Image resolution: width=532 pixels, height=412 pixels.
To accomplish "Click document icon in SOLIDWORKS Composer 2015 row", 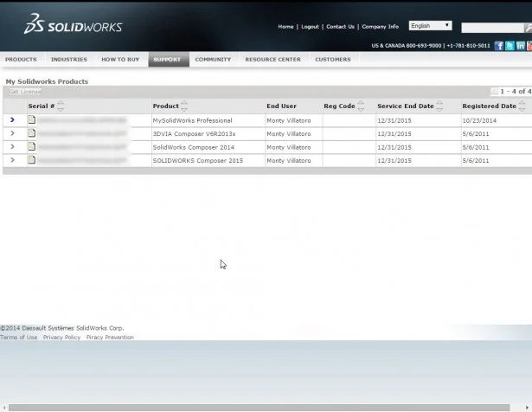I will (x=32, y=160).
